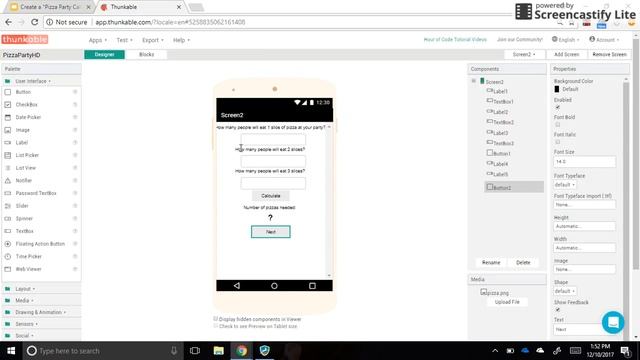
Task: Reload the browser page
Action: pyautogui.click(x=34, y=22)
